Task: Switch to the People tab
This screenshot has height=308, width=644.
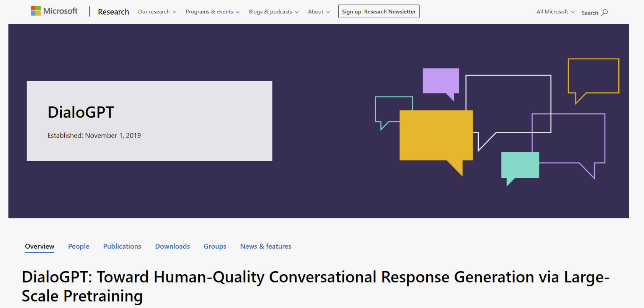Action: (x=78, y=246)
